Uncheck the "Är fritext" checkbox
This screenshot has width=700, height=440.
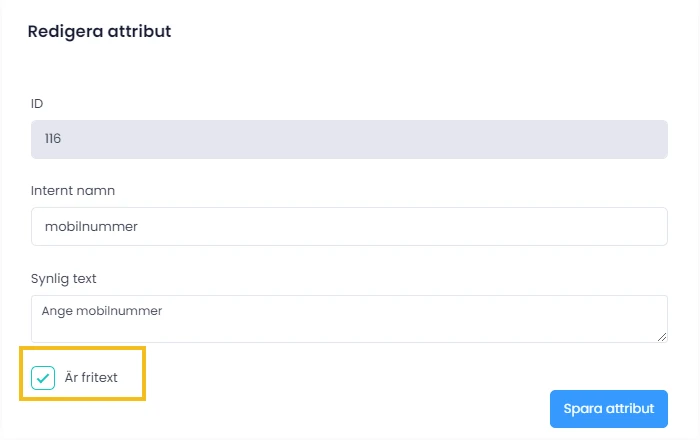click(43, 377)
